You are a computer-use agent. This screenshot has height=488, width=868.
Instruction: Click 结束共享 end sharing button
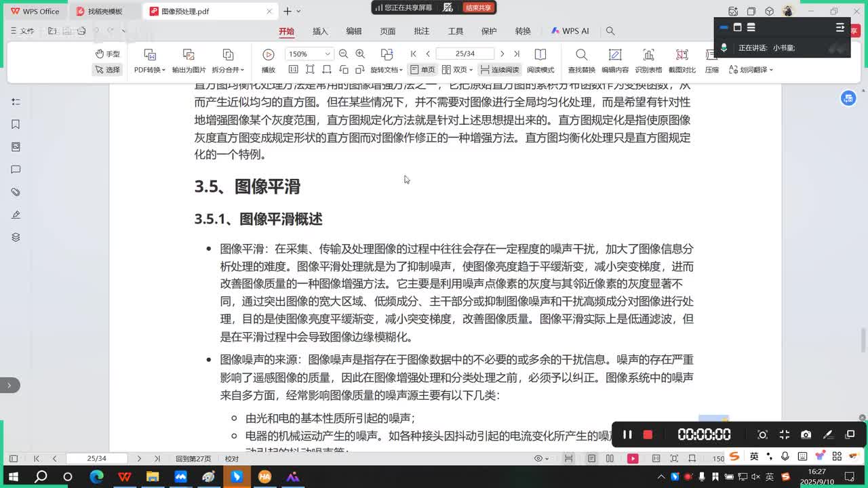tap(478, 7)
